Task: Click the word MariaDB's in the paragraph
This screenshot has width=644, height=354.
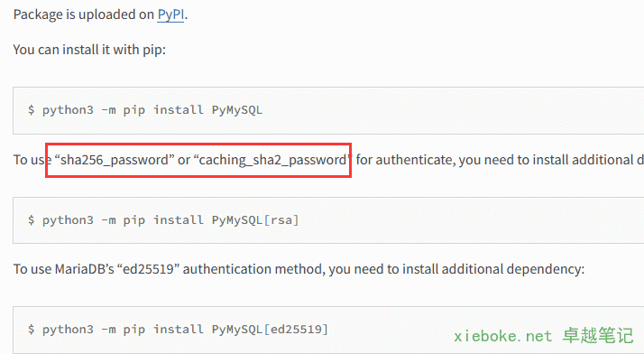Action: coord(84,269)
